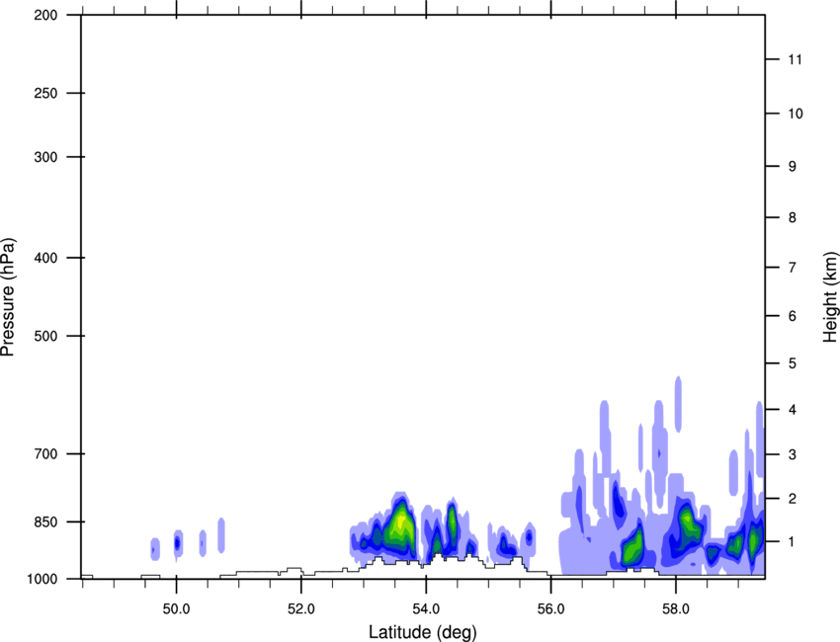Screen dimensions: 840x642
Task: Click the 52.0 latitude tick label
Action: (x=301, y=609)
